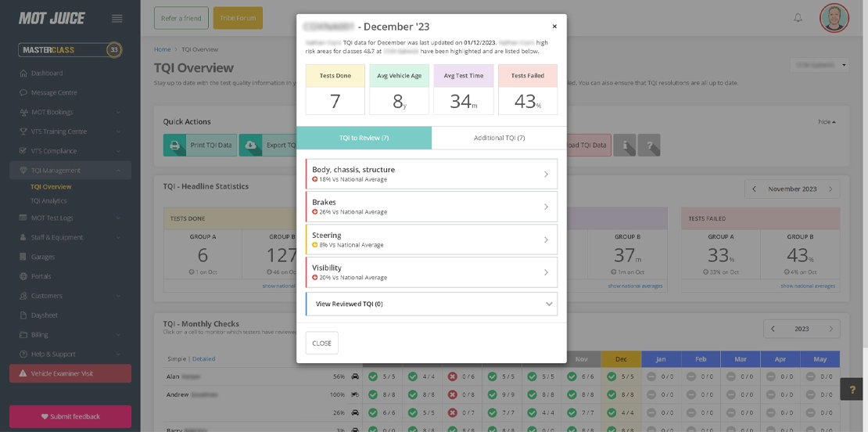
Task: Open Body, chassis, structure item
Action: (431, 174)
